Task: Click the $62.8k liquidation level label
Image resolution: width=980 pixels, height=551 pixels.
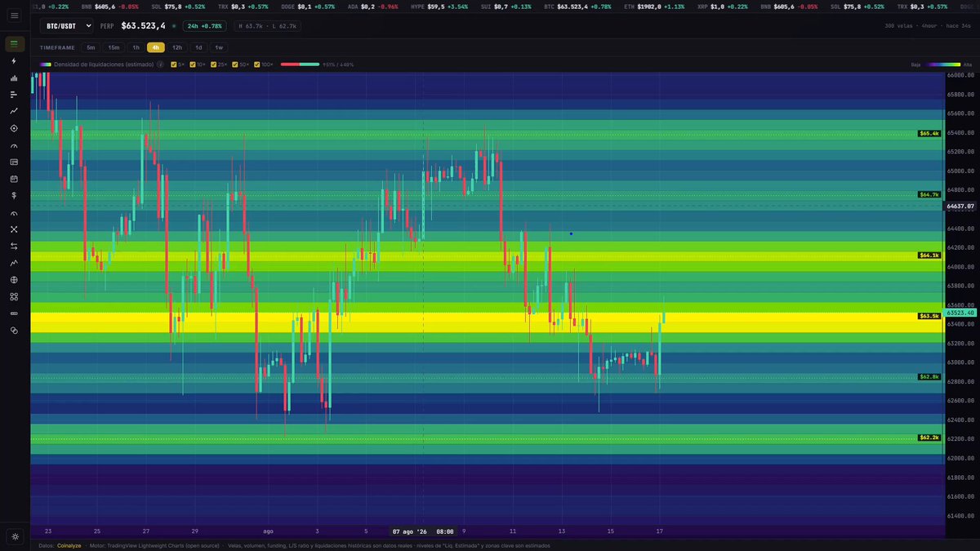Action: 929,377
